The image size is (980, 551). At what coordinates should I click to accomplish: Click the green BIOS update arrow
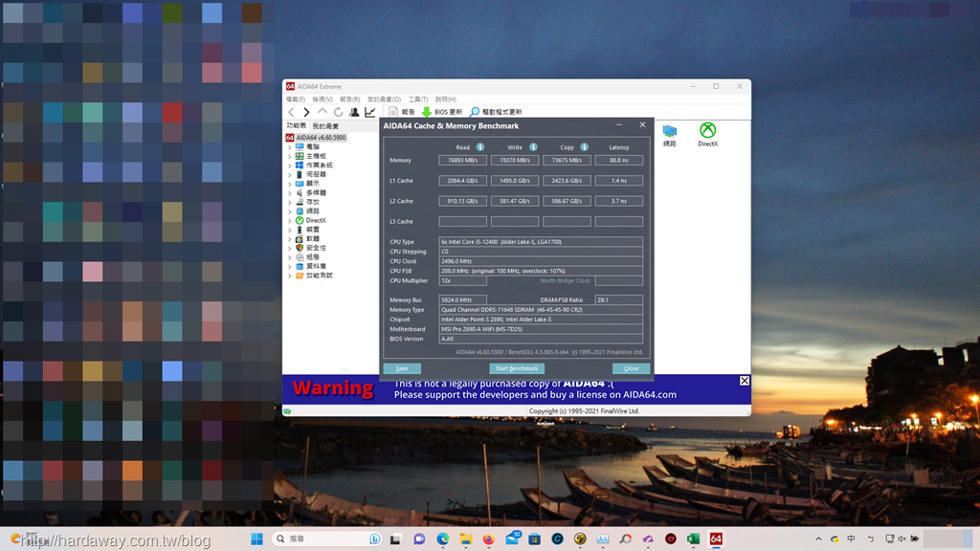coord(427,112)
